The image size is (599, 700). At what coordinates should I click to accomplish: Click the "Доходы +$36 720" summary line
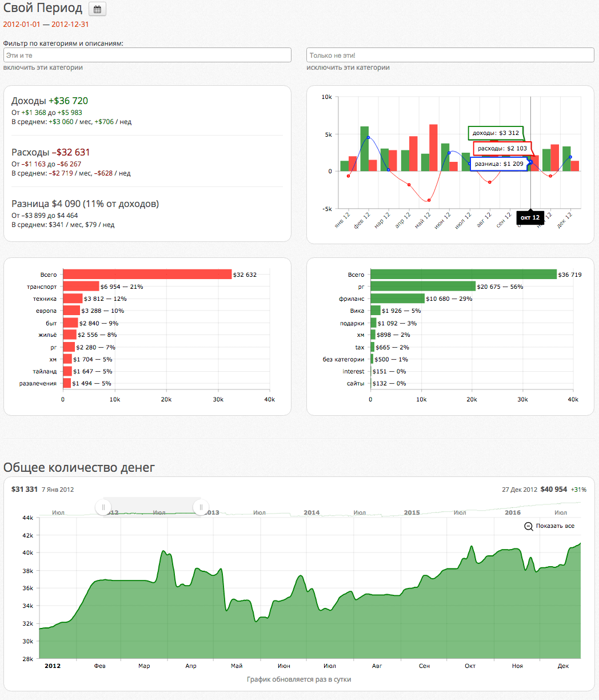[50, 101]
